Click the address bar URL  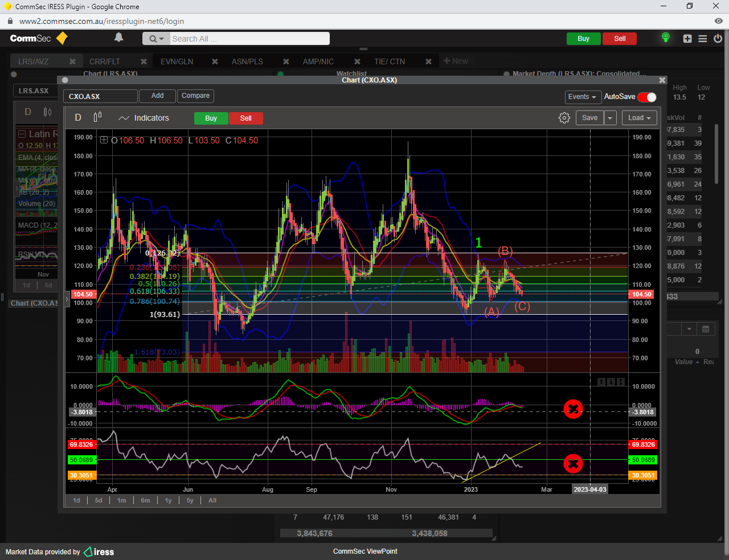101,21
